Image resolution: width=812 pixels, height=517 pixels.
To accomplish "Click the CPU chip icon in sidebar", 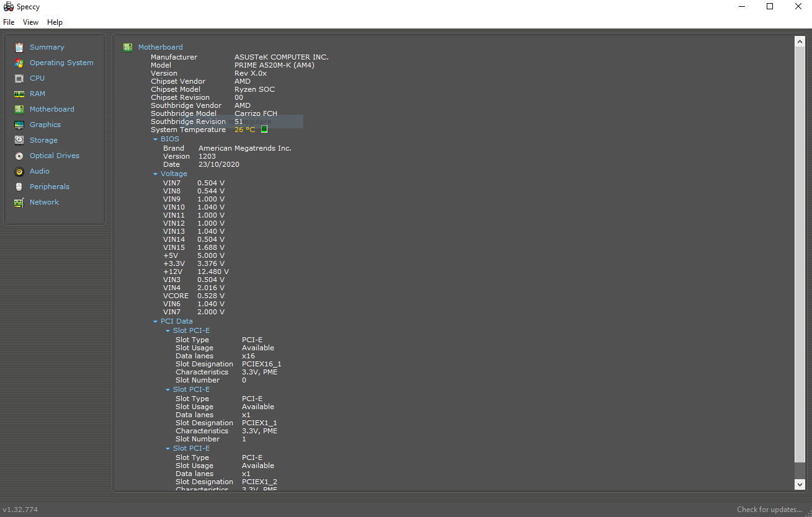I will (19, 78).
